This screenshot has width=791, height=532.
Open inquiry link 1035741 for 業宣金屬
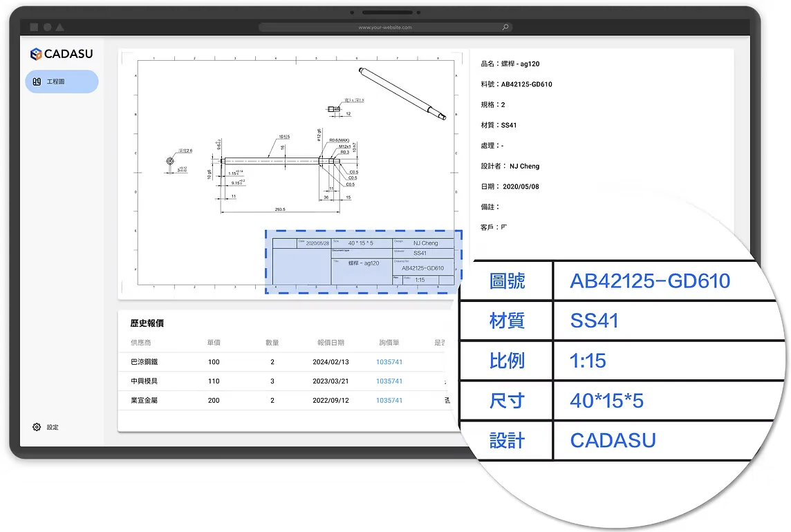tap(389, 401)
